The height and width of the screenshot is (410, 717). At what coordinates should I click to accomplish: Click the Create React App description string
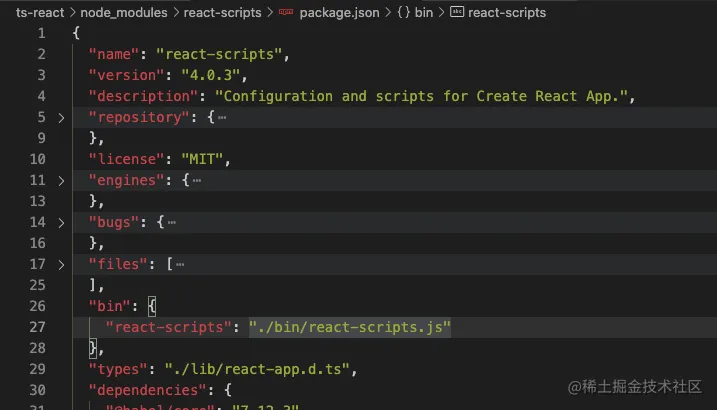[x=421, y=96]
